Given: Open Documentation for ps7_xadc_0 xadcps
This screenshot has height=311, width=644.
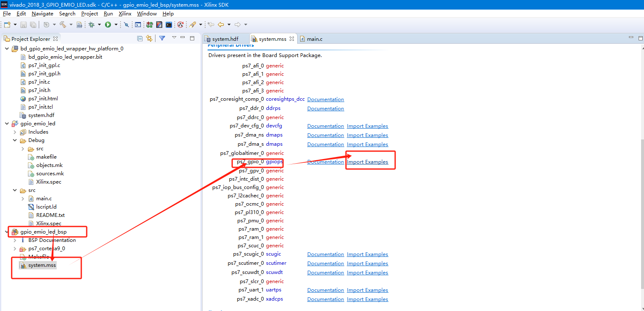Looking at the screenshot, I should [326, 299].
